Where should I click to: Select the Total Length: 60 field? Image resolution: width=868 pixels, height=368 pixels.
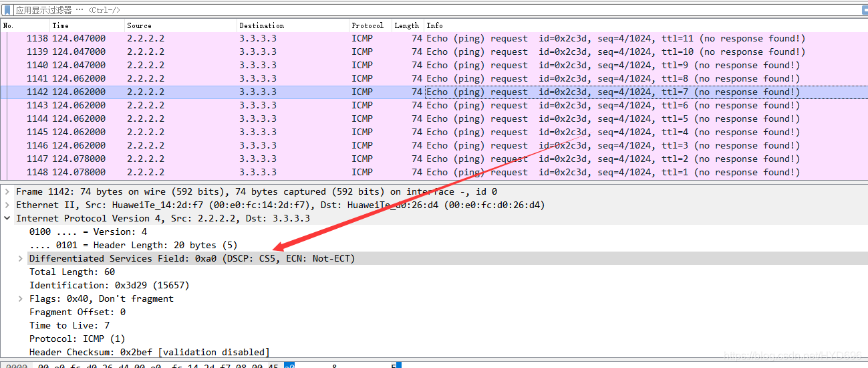[72, 272]
